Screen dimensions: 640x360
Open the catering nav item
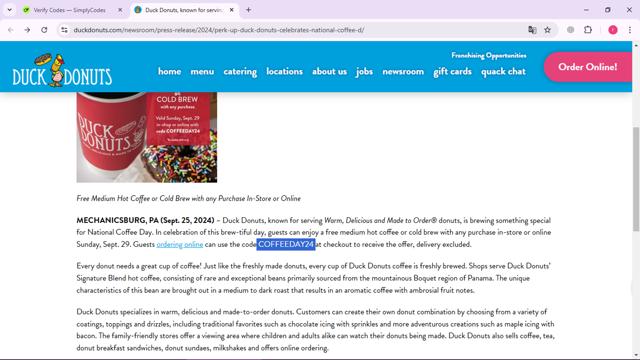(x=240, y=71)
